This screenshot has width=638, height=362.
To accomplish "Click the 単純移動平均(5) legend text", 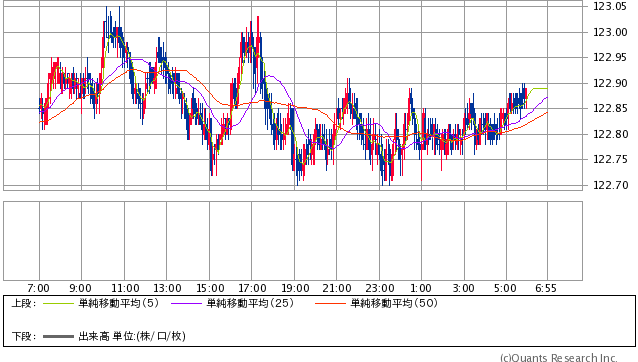I will 118,303.
